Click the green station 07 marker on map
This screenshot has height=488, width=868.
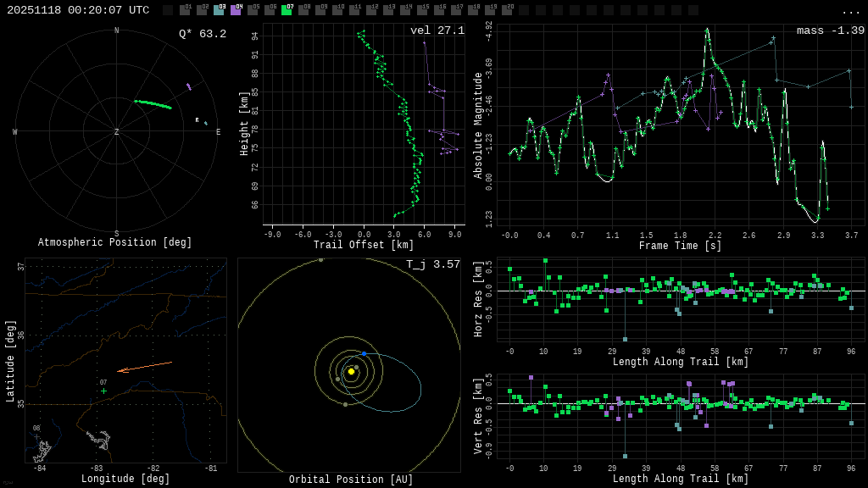(x=103, y=391)
